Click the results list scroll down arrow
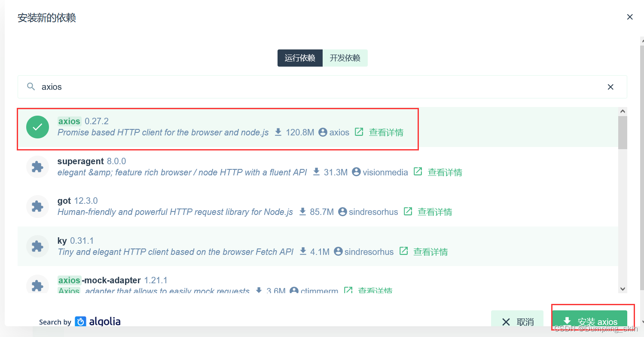This screenshot has width=644, height=337. 623,289
